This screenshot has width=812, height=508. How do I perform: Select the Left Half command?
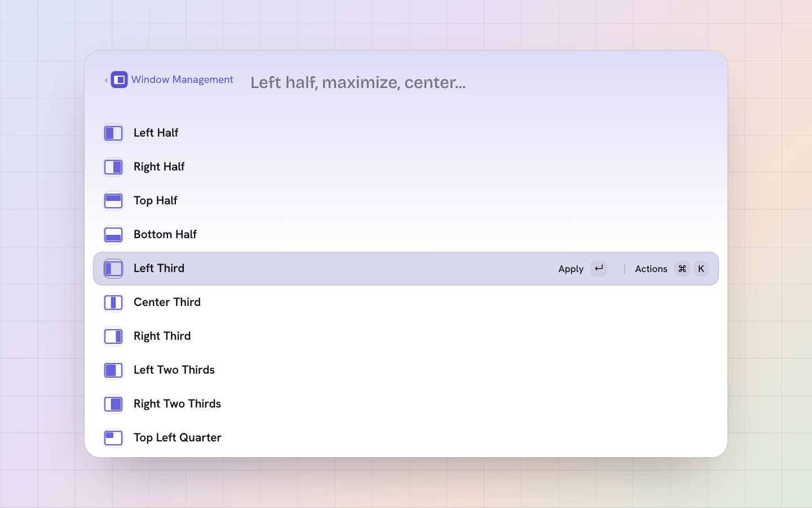click(x=406, y=133)
